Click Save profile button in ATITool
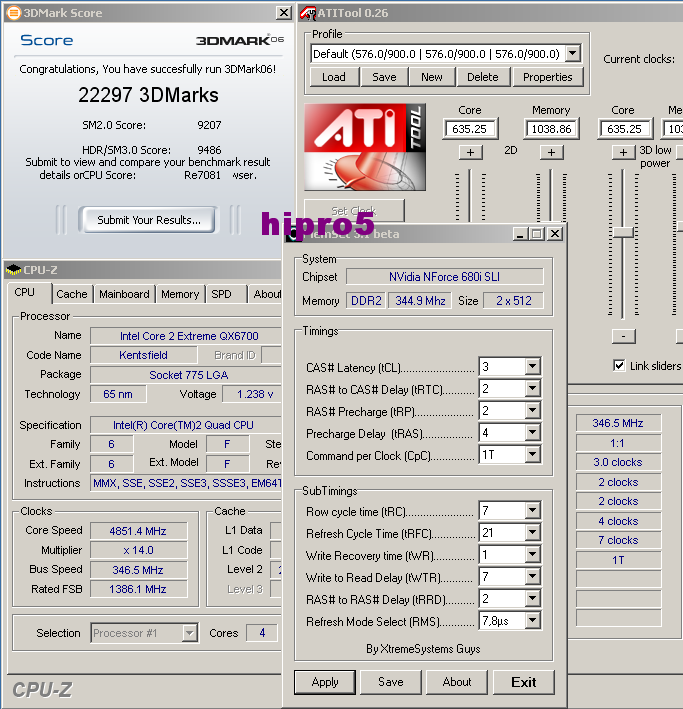 pyautogui.click(x=384, y=77)
